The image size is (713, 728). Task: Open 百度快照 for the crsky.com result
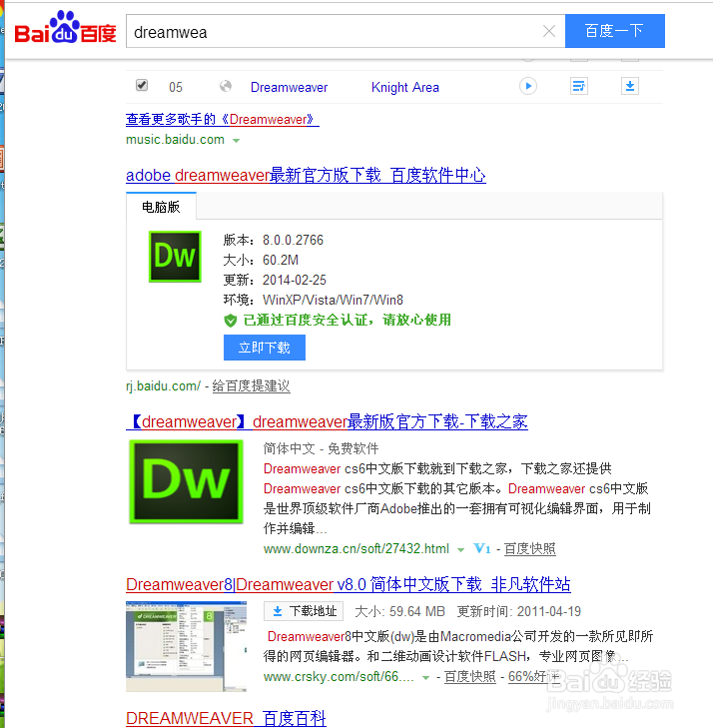click(x=469, y=676)
